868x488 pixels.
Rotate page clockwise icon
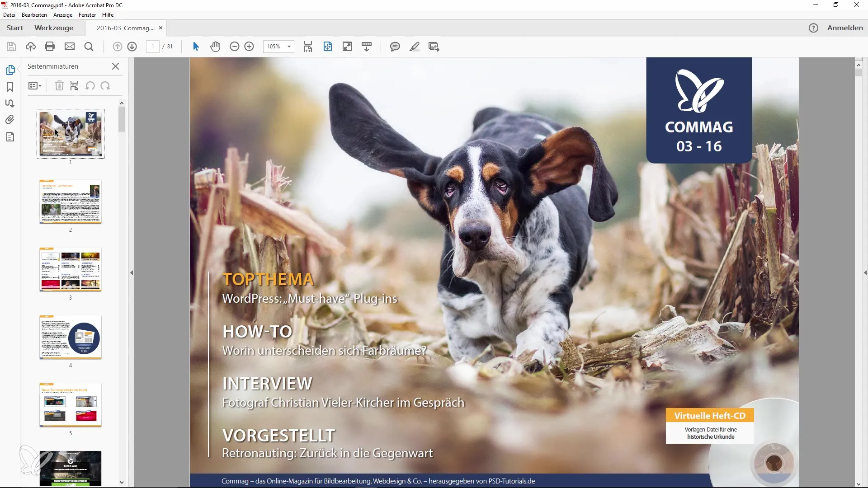click(105, 85)
